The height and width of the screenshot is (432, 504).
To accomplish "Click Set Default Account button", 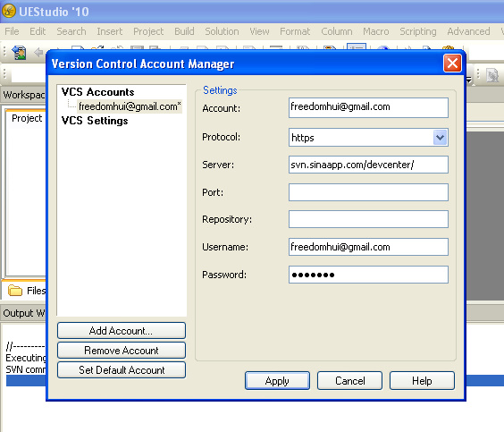I will coord(122,370).
